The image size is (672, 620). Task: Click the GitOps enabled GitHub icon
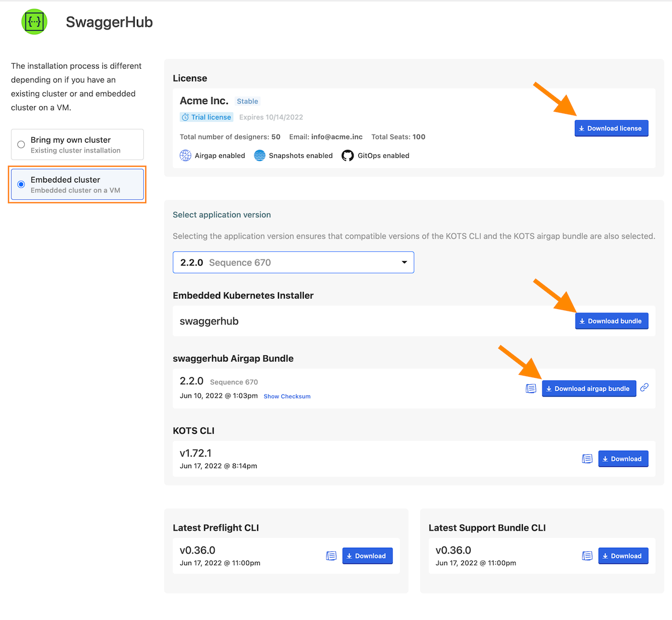pyautogui.click(x=347, y=155)
